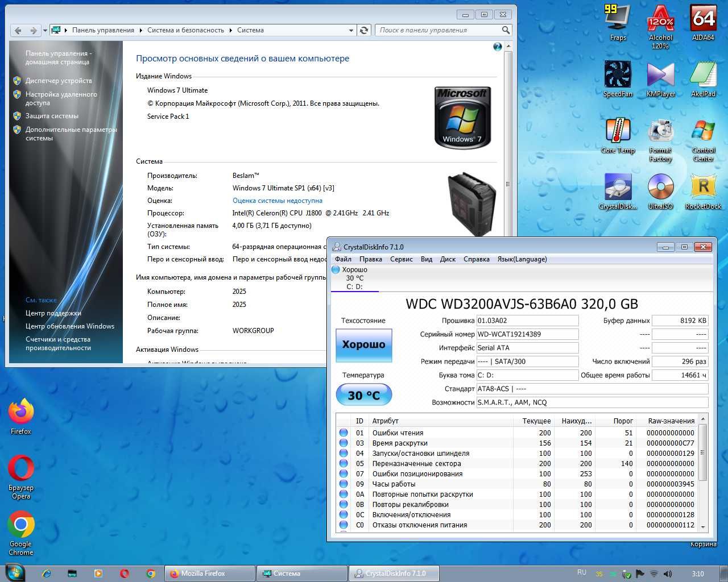Click the back arrow in System window
Screen dimensions: 728x582
pos(18,30)
